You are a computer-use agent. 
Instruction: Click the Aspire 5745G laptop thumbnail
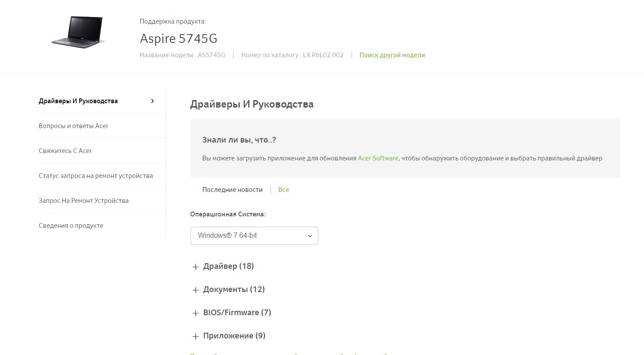pyautogui.click(x=78, y=31)
